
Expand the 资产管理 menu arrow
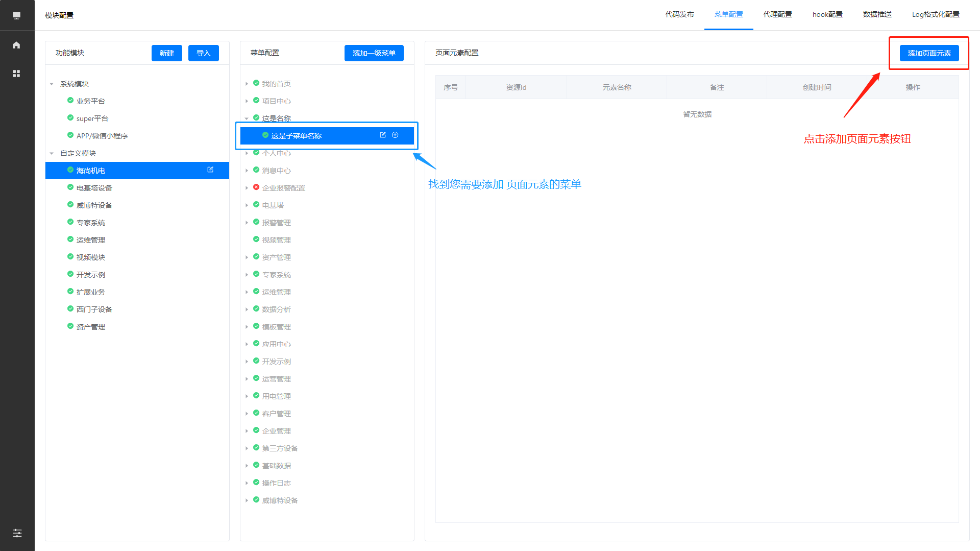[x=247, y=257]
